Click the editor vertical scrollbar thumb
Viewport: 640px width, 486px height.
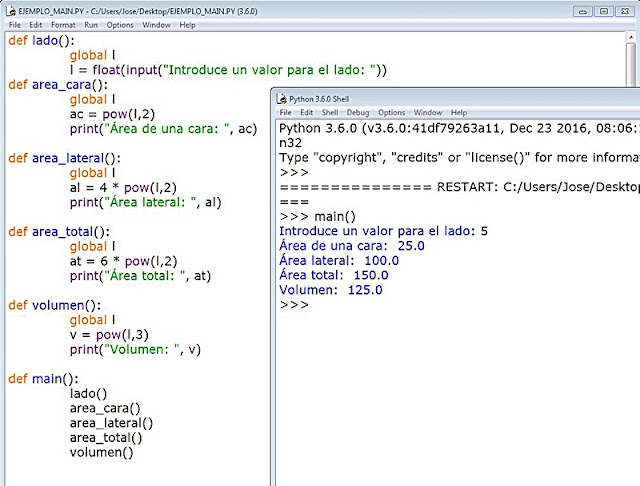(x=631, y=64)
